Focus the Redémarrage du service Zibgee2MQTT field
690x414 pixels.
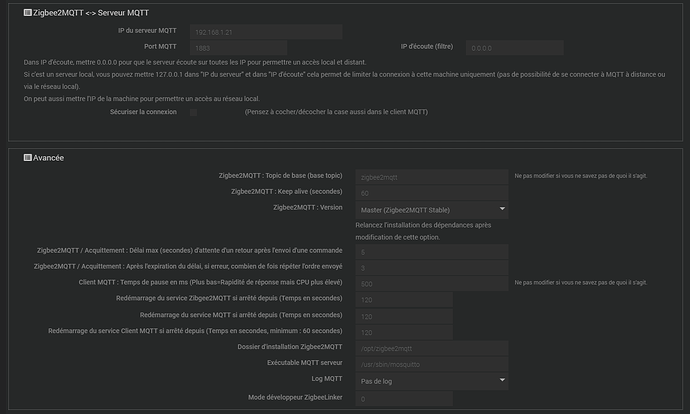click(403, 300)
